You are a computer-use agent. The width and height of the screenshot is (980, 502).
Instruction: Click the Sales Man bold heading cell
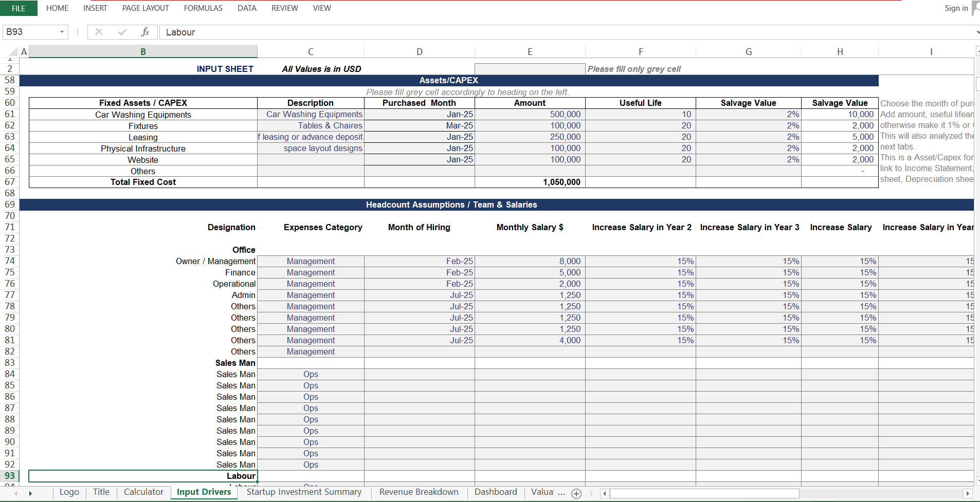coord(143,363)
